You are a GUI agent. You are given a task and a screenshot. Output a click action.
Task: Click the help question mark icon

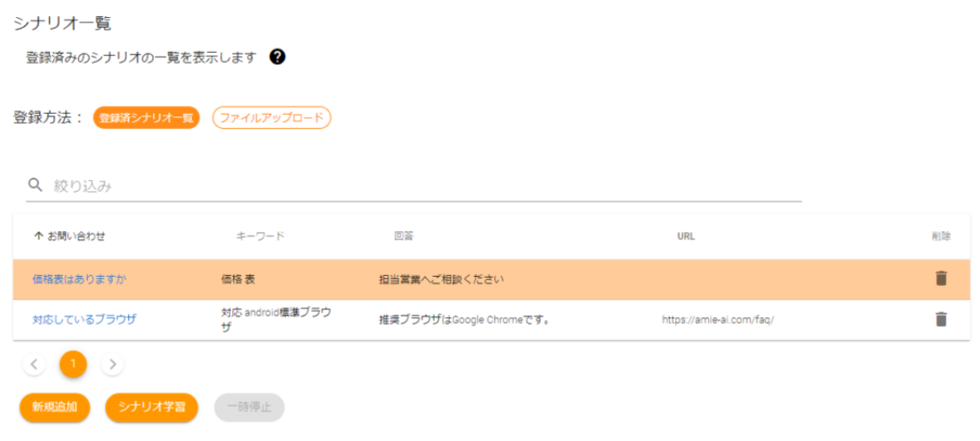tap(277, 57)
